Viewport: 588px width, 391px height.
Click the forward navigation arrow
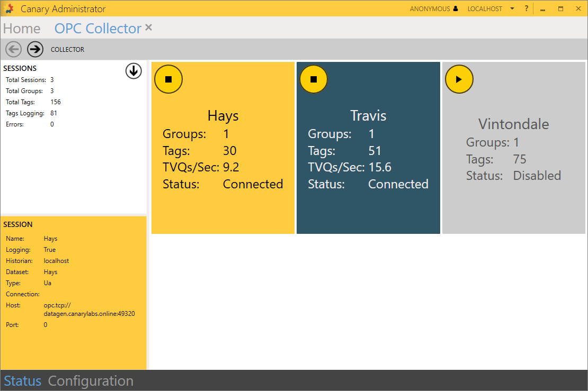(35, 49)
